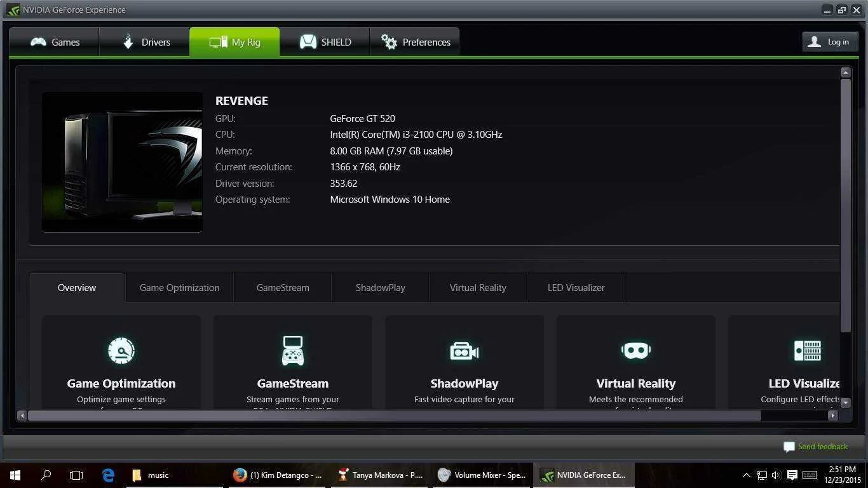Screen dimensions: 868x488
Task: Select the My Rig tab
Action: (234, 42)
